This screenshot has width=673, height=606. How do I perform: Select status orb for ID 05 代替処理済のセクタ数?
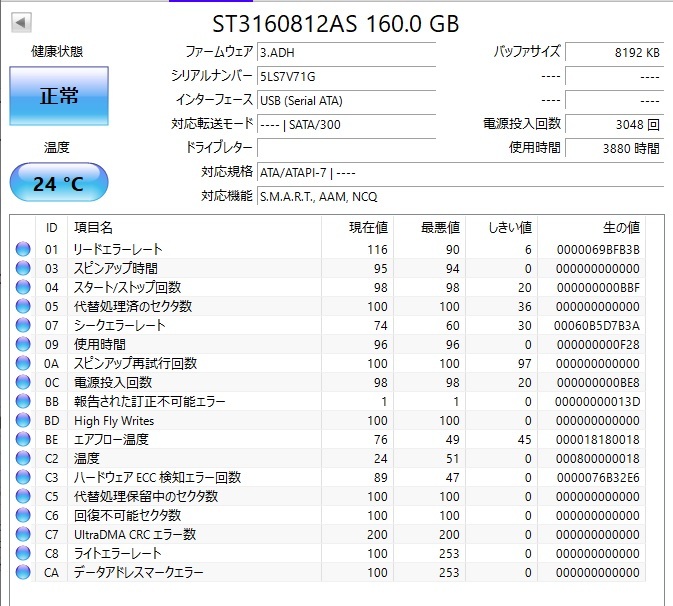(x=23, y=306)
